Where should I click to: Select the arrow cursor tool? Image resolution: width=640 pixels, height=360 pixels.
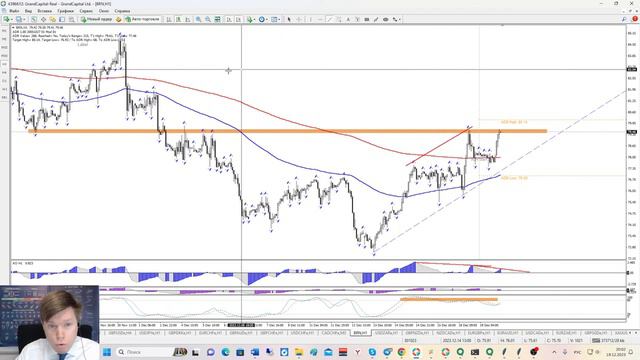(289, 19)
